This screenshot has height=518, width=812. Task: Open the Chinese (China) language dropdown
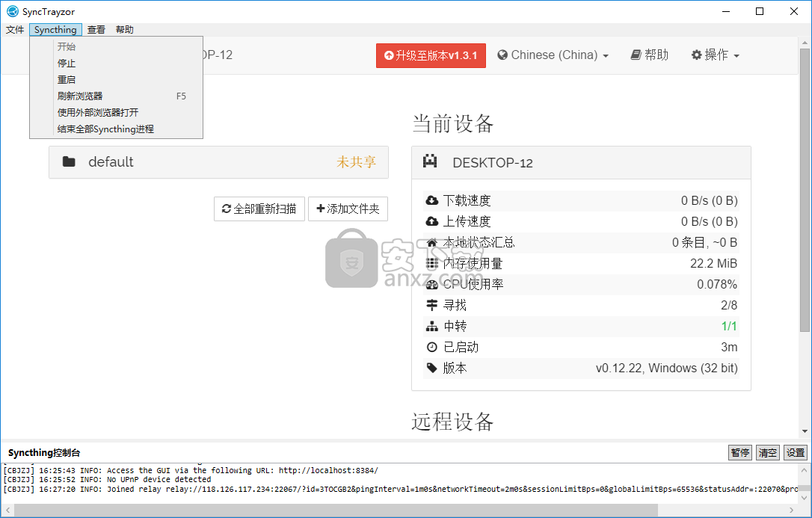pyautogui.click(x=553, y=55)
